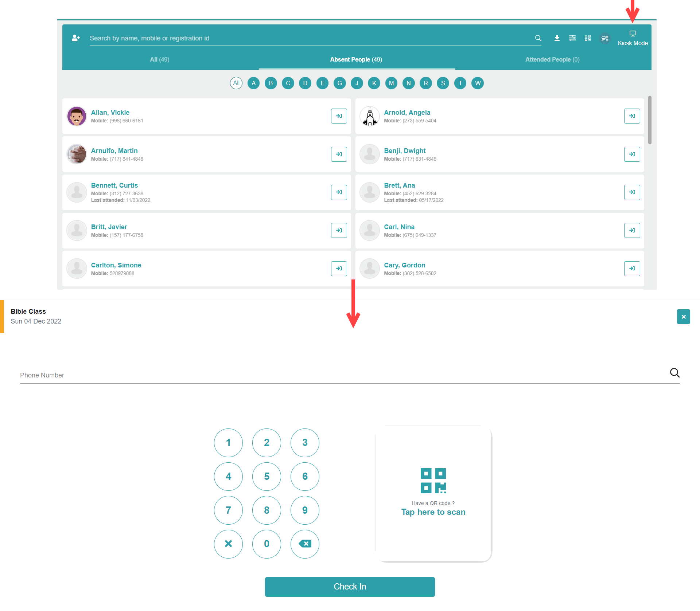
Task: Tap here to scan QR code
Action: pos(433,494)
